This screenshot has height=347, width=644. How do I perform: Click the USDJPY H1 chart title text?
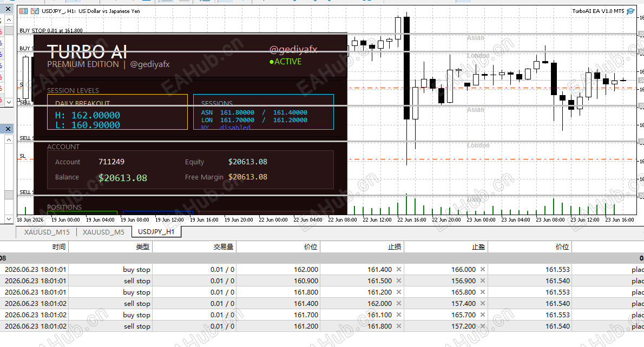tap(91, 11)
